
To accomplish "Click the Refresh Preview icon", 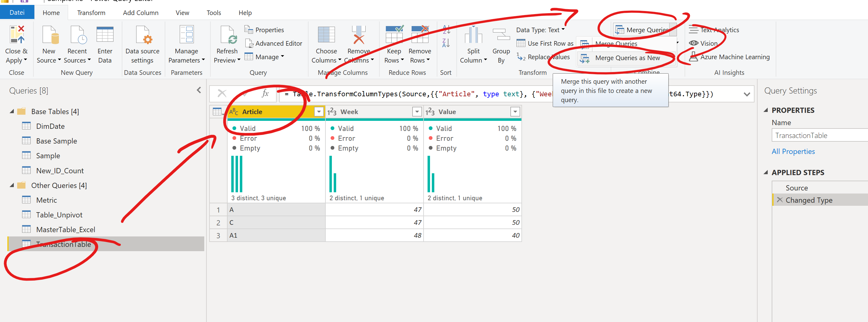I will pos(228,35).
